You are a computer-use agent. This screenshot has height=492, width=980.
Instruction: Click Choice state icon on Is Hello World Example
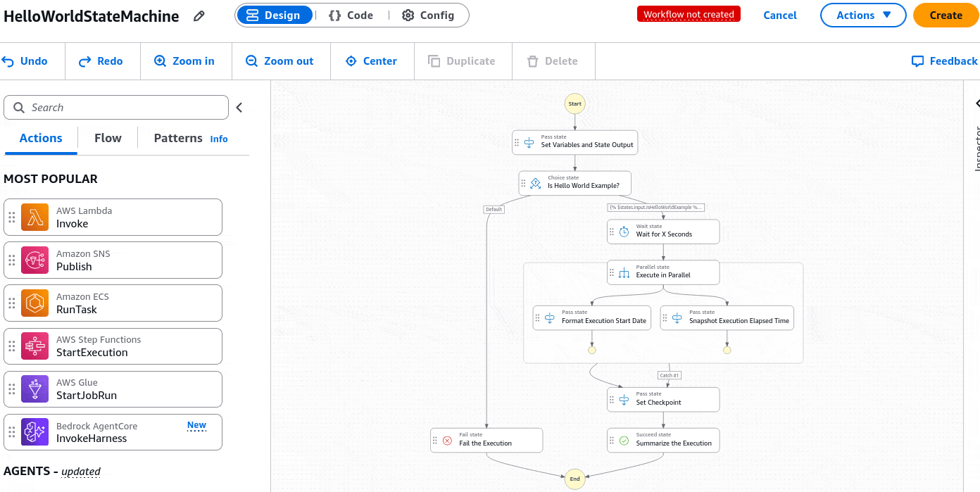(x=536, y=183)
